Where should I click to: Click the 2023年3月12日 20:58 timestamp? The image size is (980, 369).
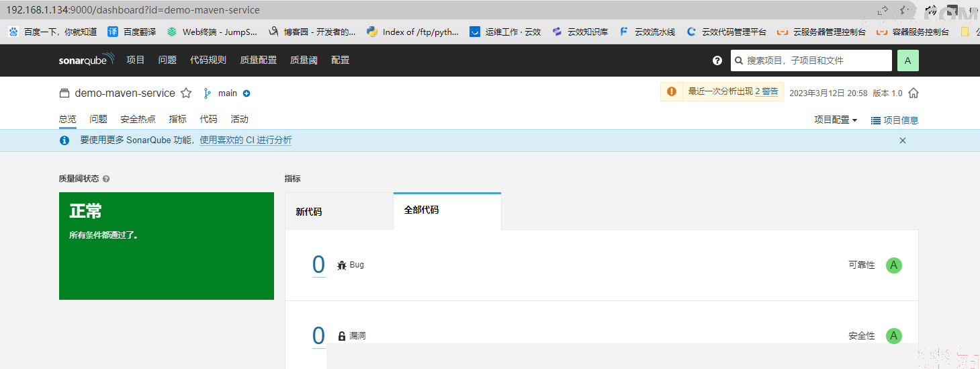828,93
